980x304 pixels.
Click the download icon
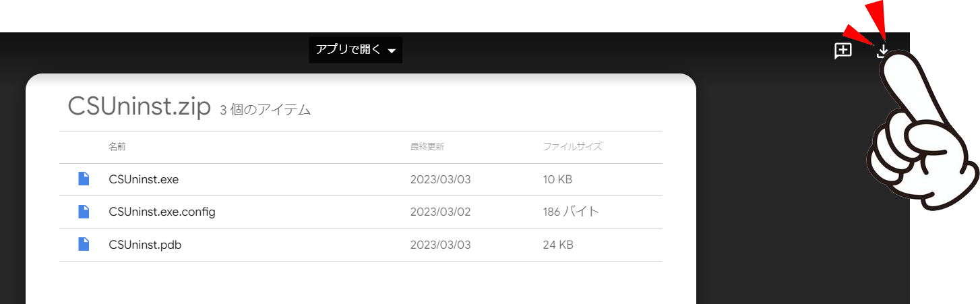882,51
